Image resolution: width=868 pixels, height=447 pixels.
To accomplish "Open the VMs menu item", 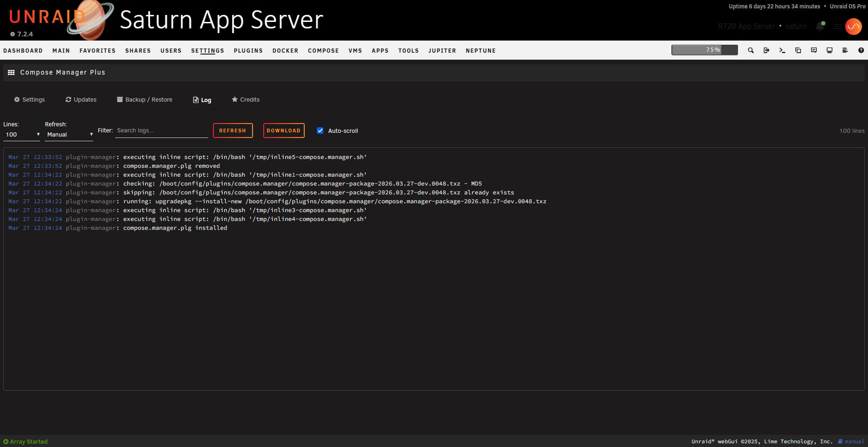I will 355,51.
